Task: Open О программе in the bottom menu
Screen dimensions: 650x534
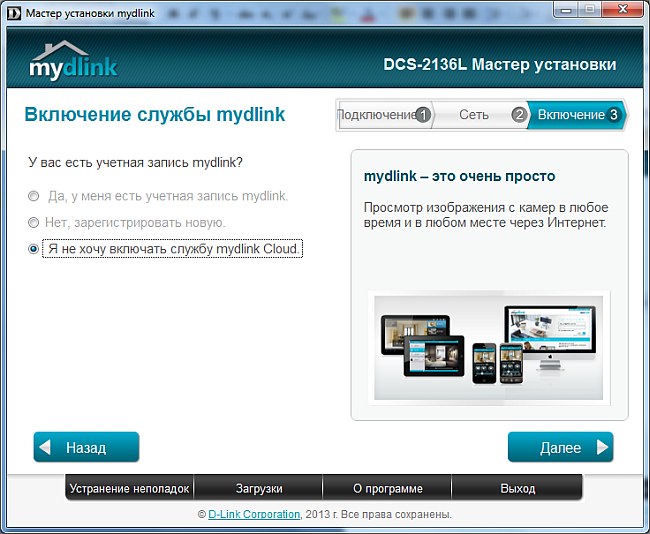Action: [x=388, y=489]
